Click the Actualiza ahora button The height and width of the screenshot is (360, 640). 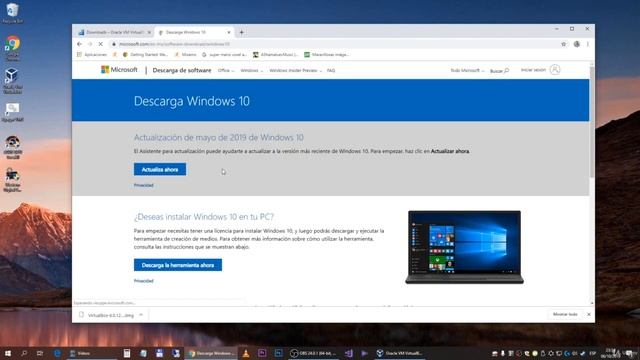(160, 169)
